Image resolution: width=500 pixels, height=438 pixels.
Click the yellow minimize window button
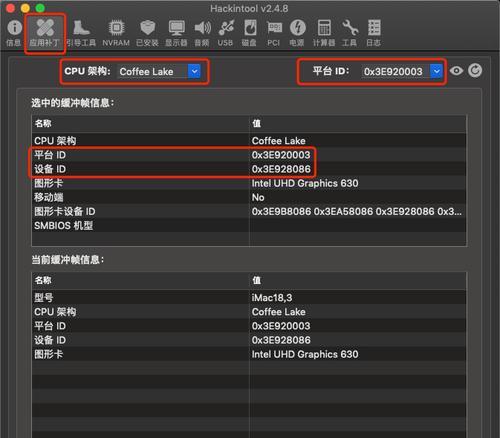pos(25,8)
